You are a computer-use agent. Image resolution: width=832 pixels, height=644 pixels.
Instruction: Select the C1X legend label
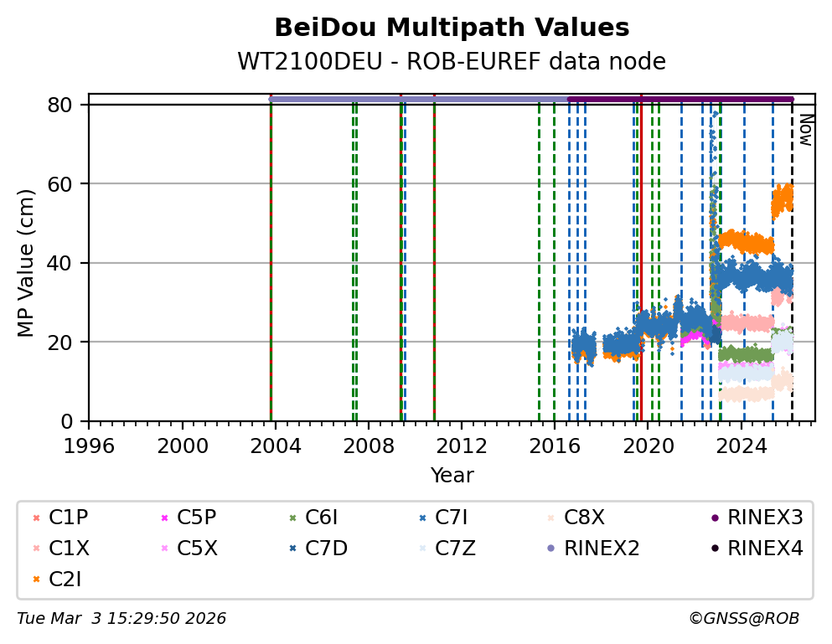pyautogui.click(x=69, y=549)
